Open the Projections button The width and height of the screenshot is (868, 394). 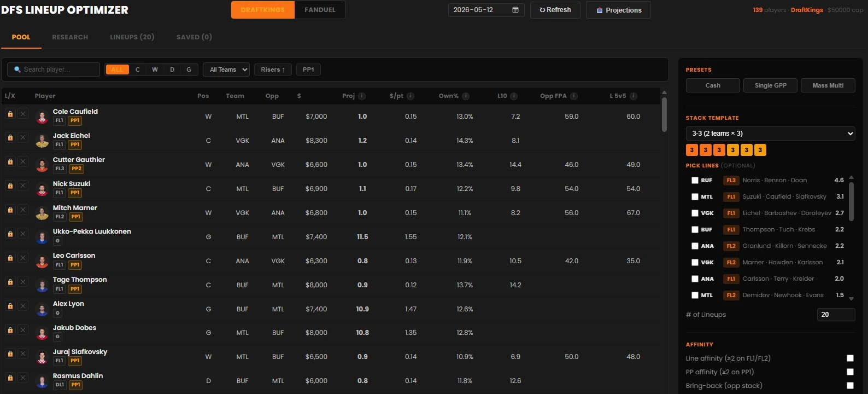[618, 10]
